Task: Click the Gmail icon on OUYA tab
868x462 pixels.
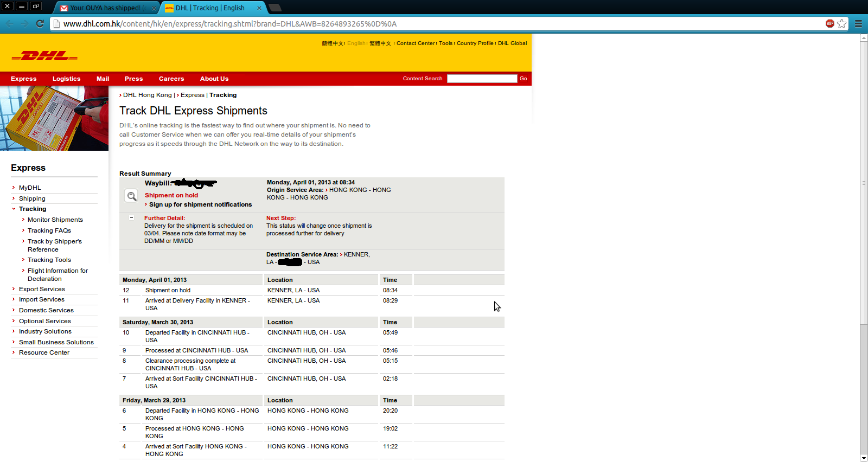Action: 64,8
